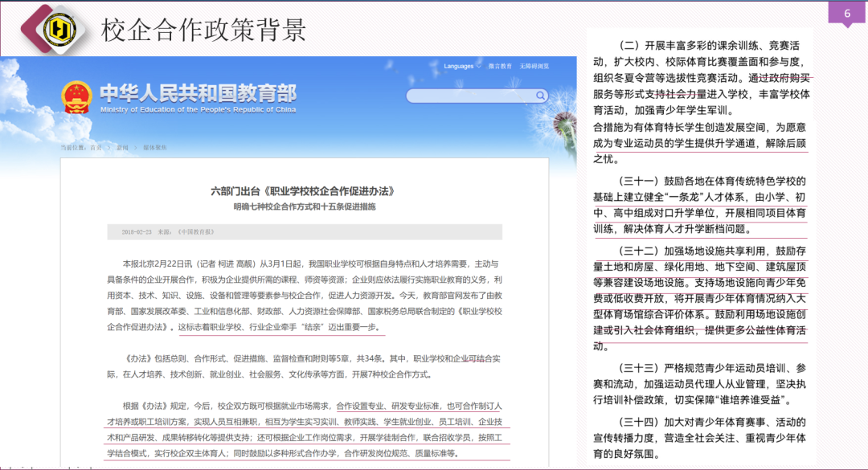Screen dimensions: 868x470
Task: Go to 媒体聚焦 in the breadcrumb
Action: 155,148
